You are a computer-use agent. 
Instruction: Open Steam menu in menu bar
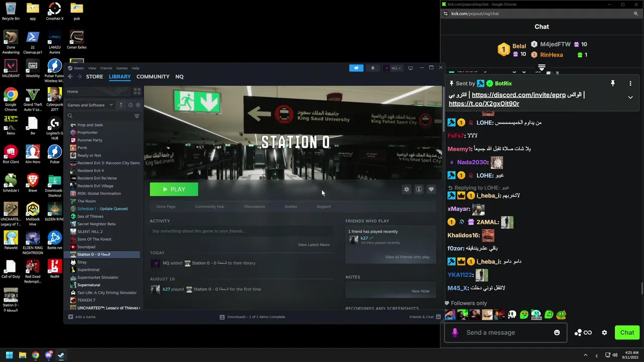pyautogui.click(x=79, y=68)
